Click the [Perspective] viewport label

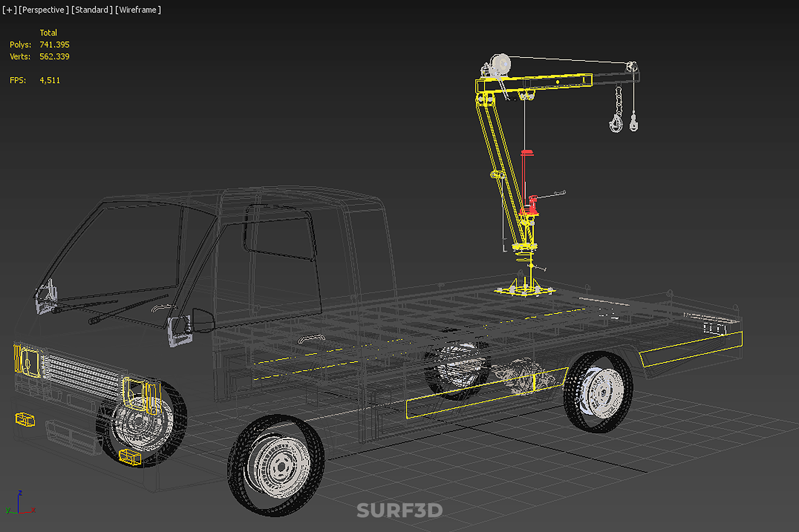(43, 10)
